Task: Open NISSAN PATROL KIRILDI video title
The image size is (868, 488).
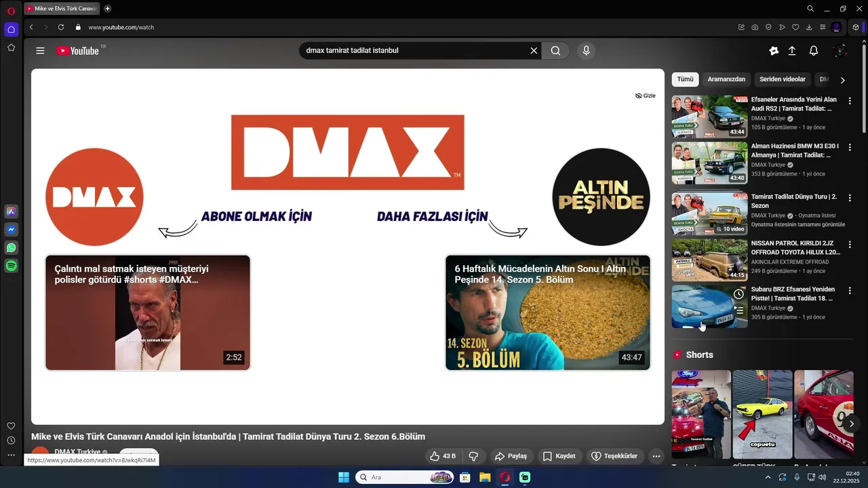Action: pos(795,247)
